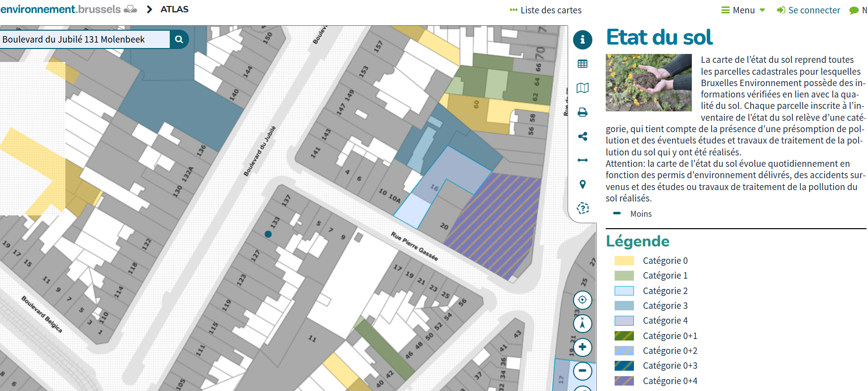Click Catégorie 0 yellow legend swatch
The image size is (868, 391).
624,261
